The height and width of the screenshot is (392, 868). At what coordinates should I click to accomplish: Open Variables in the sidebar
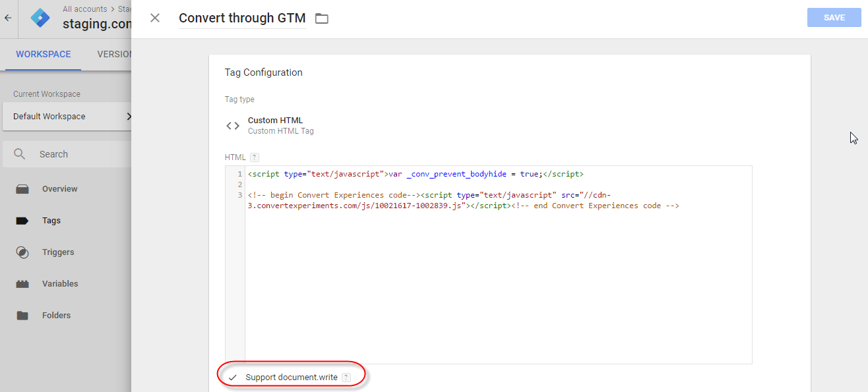[x=60, y=284]
